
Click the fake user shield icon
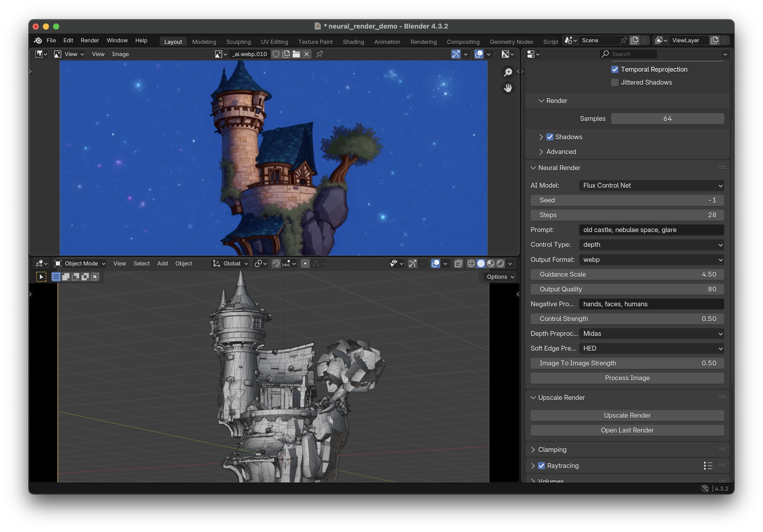276,54
